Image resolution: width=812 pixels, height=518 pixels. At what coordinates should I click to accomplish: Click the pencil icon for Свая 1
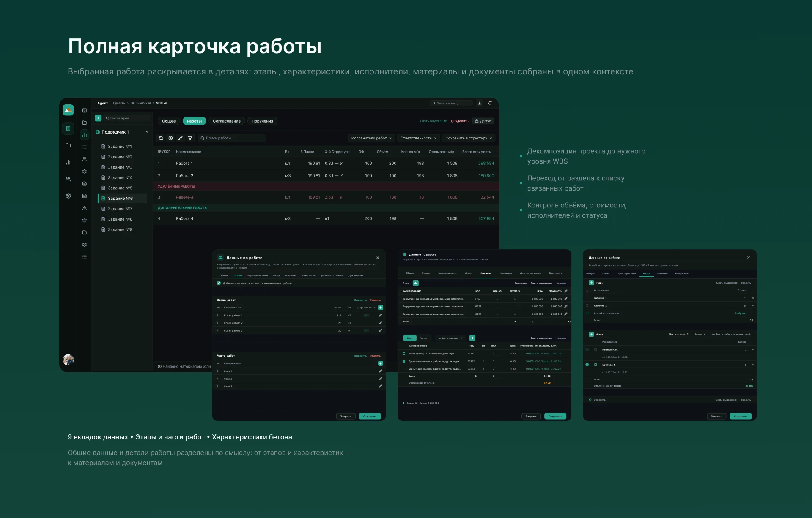click(380, 371)
